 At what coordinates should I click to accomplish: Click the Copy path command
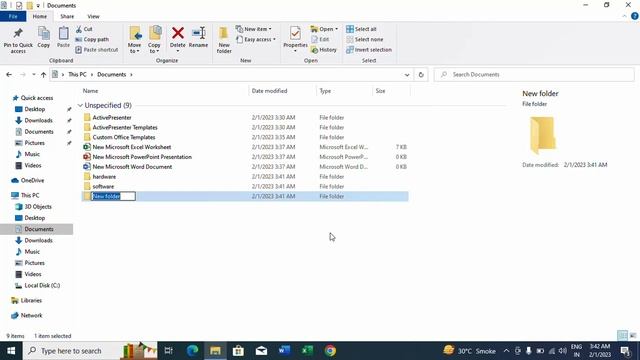92,40
